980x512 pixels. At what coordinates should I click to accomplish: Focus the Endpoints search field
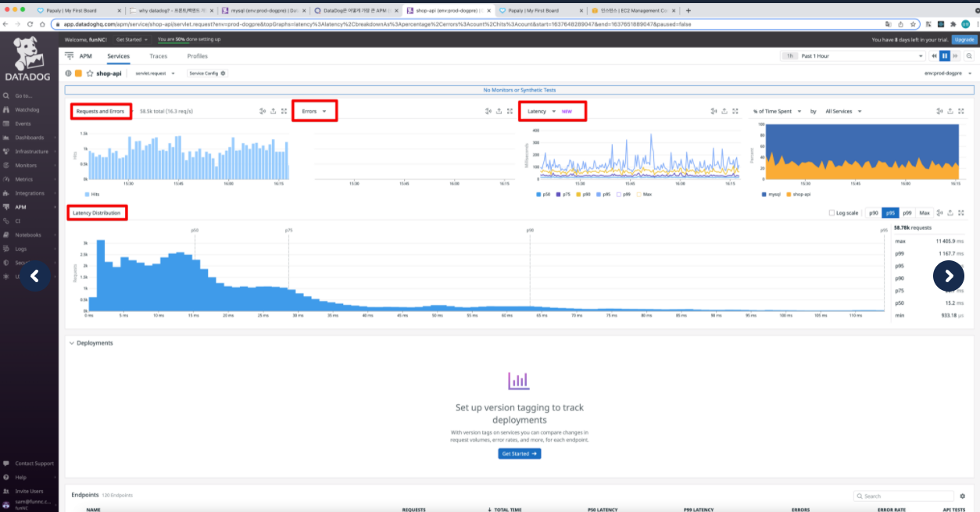coord(904,496)
